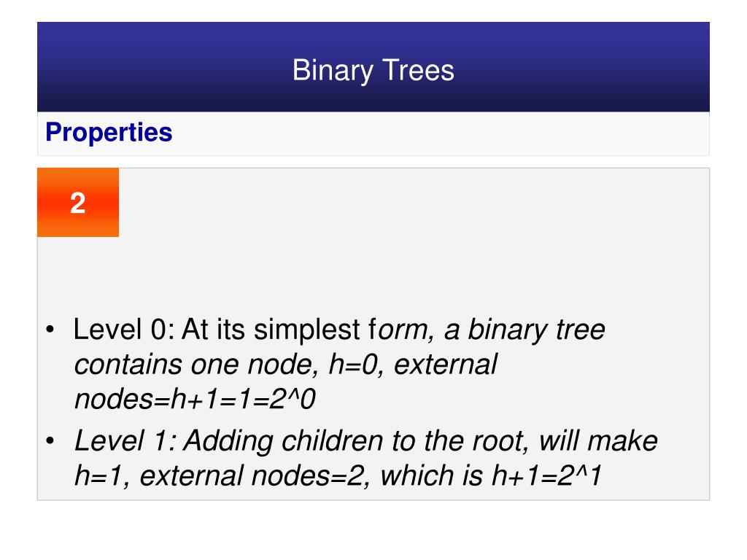Select the "Level 0:" label
The width and height of the screenshot is (747, 560).
(x=124, y=329)
